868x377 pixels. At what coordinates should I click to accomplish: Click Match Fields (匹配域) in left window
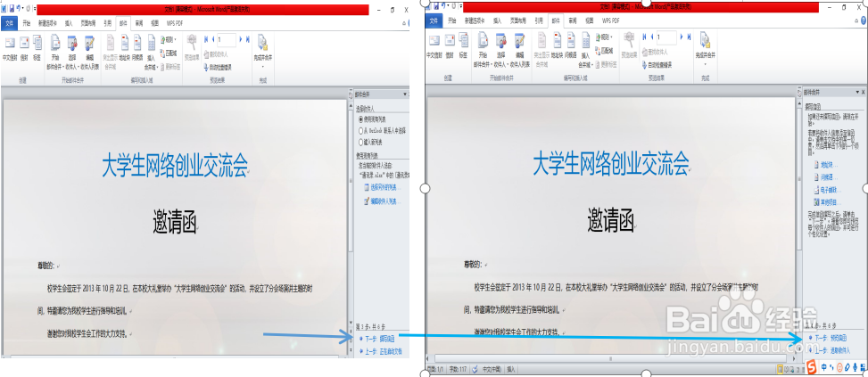[169, 53]
